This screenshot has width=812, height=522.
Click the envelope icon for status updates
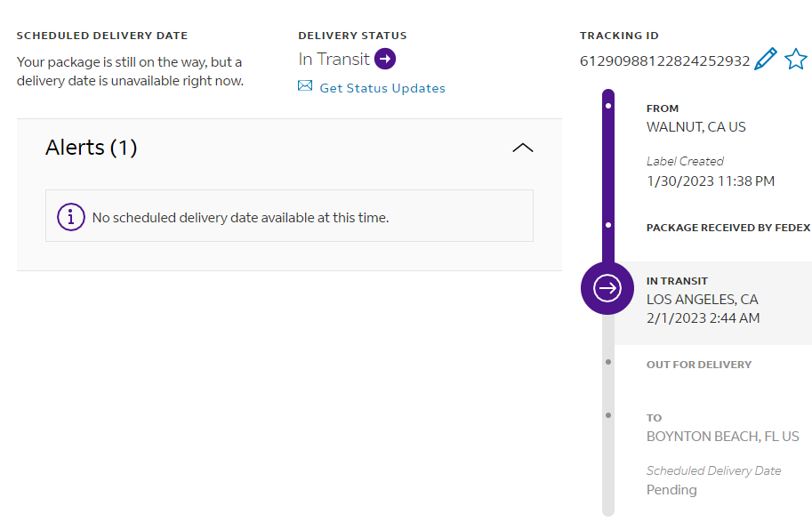[x=305, y=86]
